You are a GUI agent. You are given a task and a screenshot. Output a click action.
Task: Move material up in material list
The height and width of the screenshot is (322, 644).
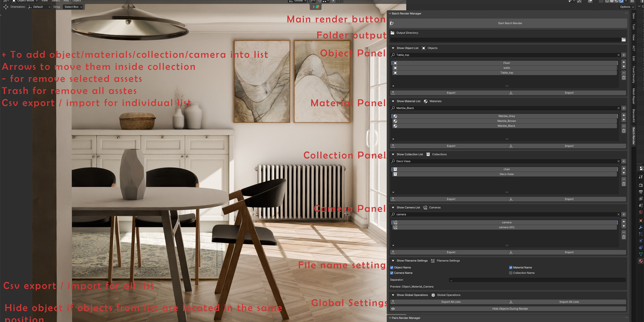[624, 116]
